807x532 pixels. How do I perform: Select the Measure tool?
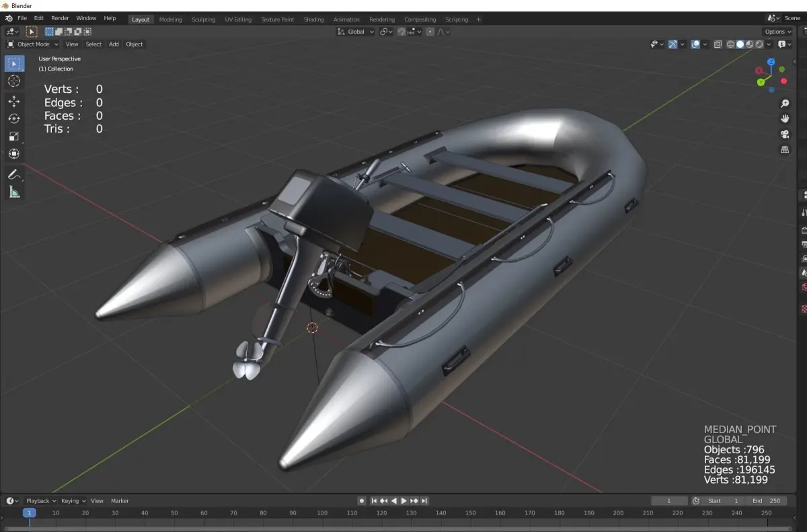(x=14, y=192)
